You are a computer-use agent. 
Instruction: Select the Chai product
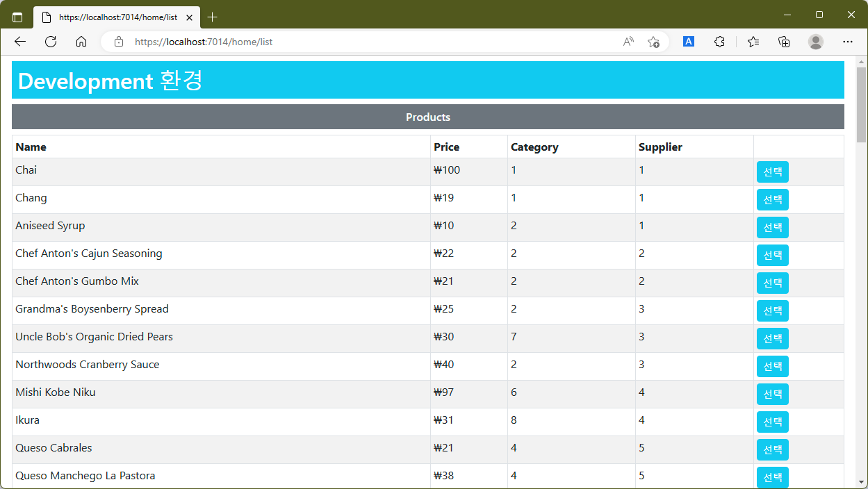[772, 172]
